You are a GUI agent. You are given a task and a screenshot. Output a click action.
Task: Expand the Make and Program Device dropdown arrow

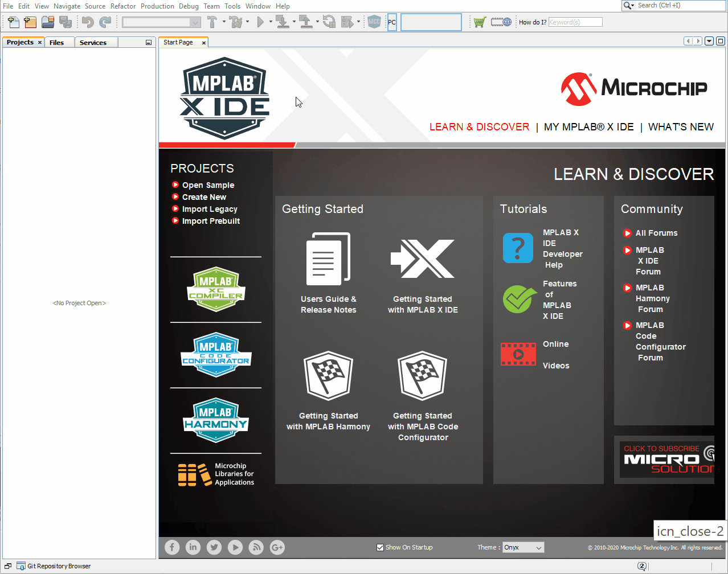pos(294,22)
